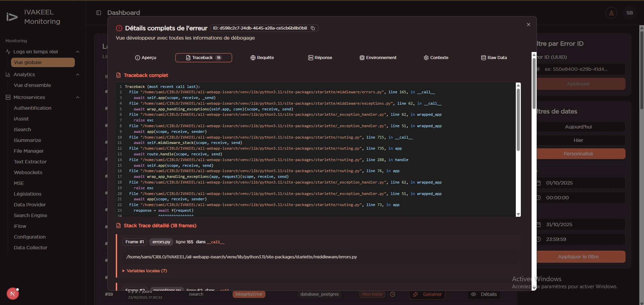Expand Variables locales (7) in Frame #1
The width and height of the screenshot is (644, 305).
[145, 271]
